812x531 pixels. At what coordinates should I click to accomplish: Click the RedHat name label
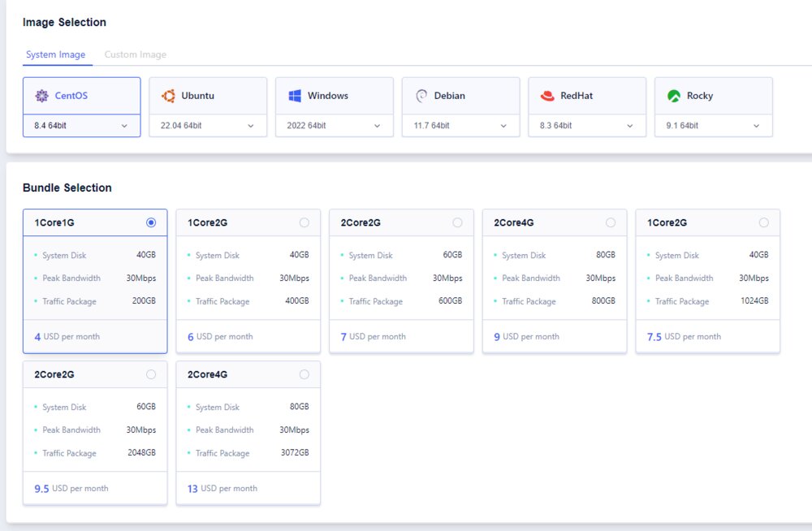577,95
